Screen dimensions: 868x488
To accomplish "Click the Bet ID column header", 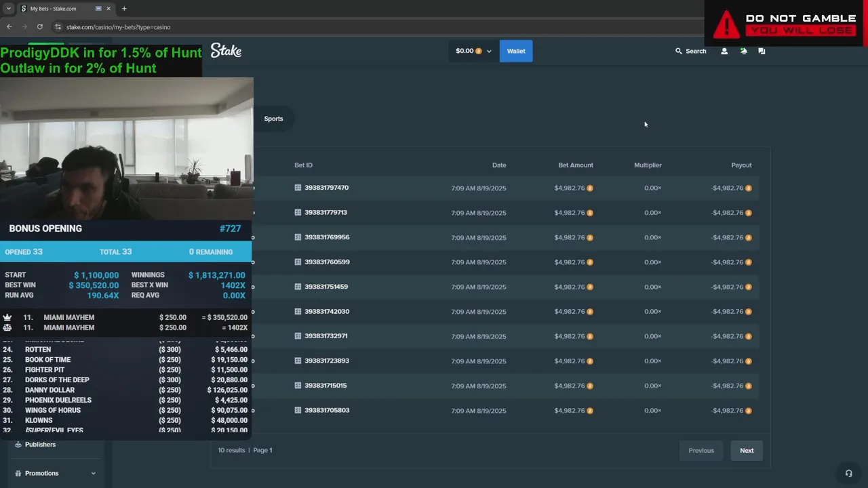I will coord(303,165).
